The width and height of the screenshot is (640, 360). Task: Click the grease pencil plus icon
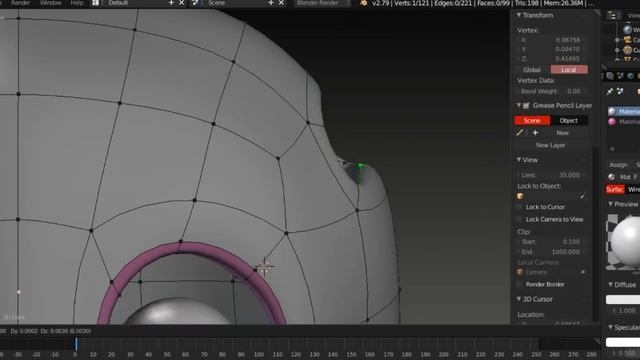tap(535, 133)
